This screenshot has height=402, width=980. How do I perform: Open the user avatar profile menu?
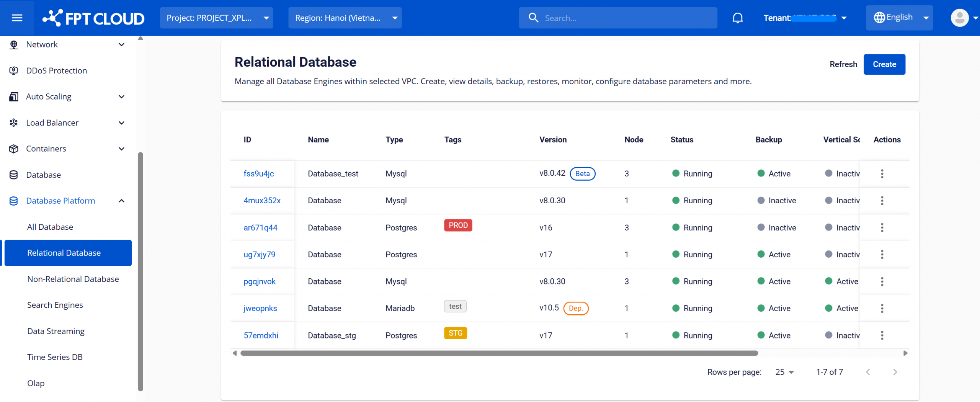tap(960, 18)
